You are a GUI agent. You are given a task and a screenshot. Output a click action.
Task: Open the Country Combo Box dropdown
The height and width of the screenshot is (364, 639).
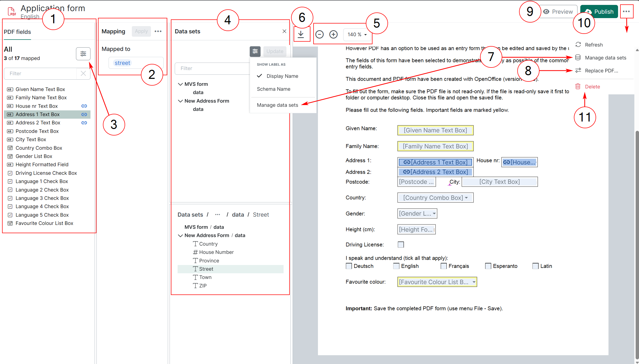466,198
